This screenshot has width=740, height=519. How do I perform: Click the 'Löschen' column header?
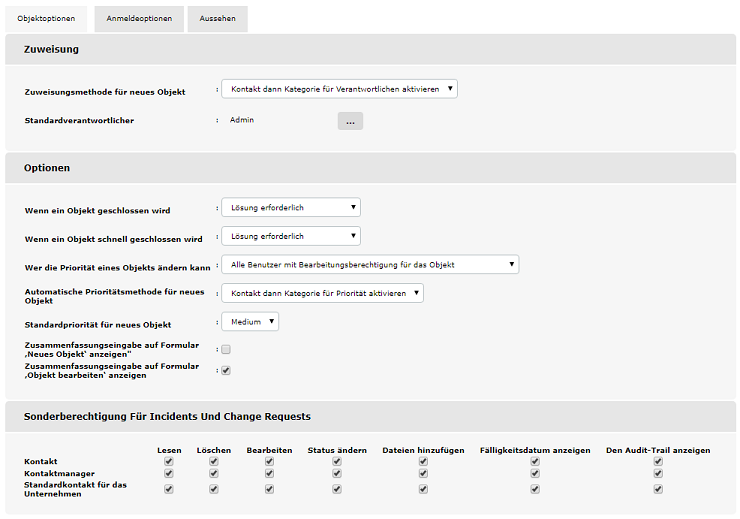coord(214,450)
